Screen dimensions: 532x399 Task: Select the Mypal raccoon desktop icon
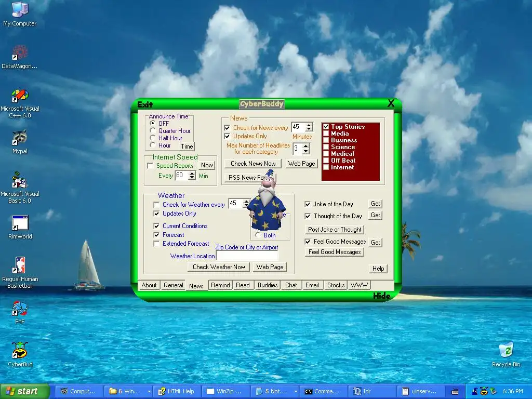(20, 142)
